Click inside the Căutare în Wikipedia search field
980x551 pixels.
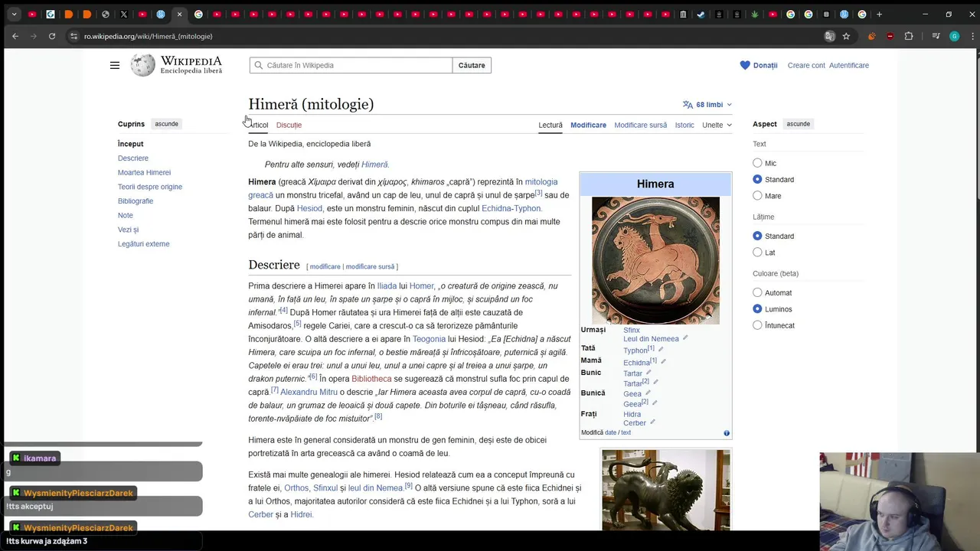pyautogui.click(x=351, y=65)
